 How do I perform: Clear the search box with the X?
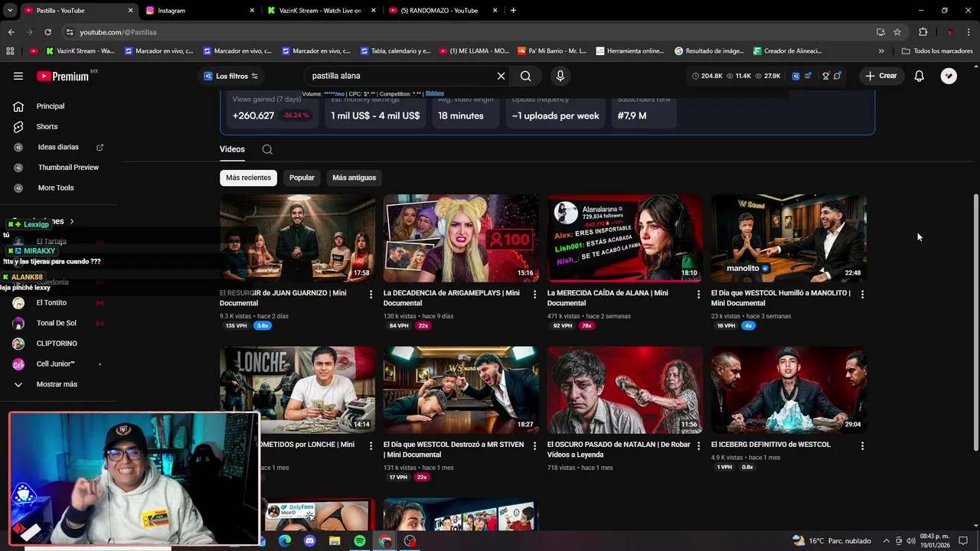tap(501, 76)
